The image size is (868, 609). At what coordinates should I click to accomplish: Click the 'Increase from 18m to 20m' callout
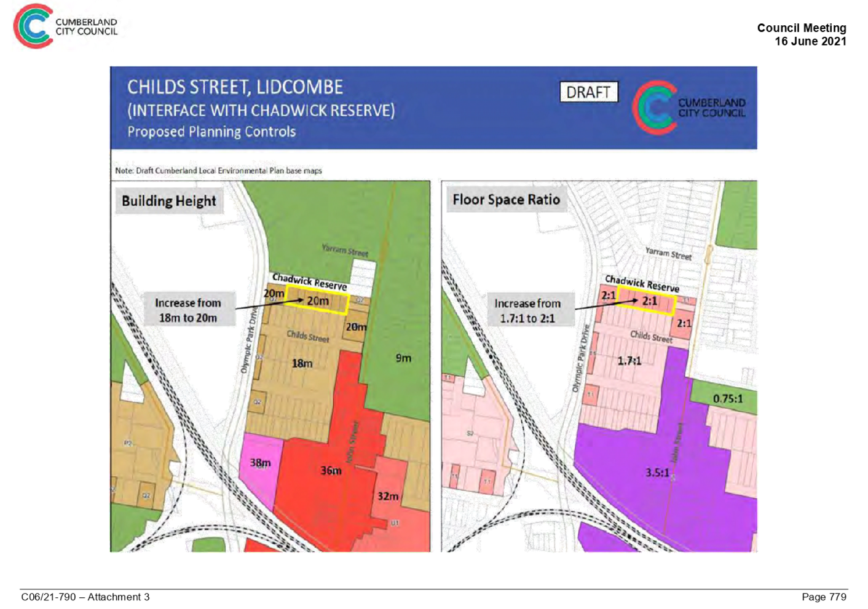(187, 310)
